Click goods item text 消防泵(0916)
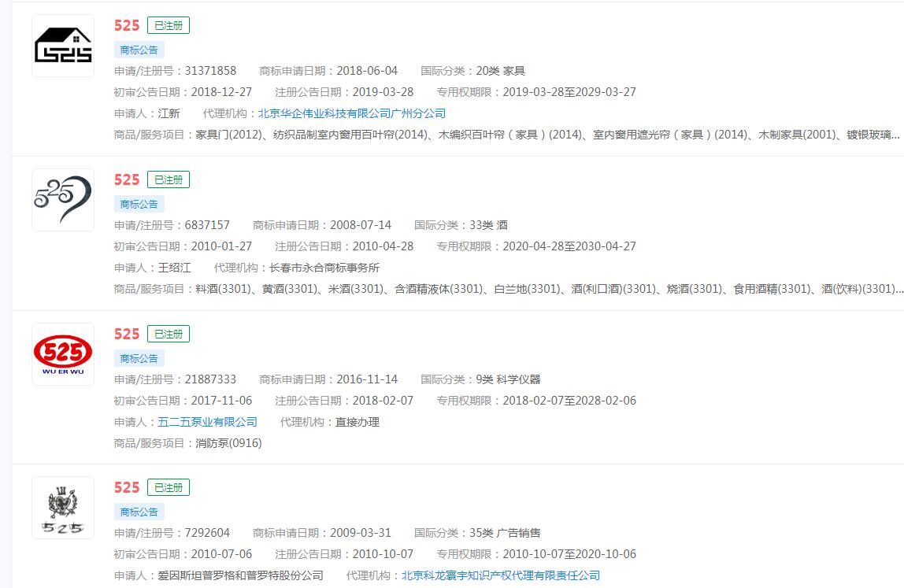This screenshot has height=588, width=904. tap(228, 443)
